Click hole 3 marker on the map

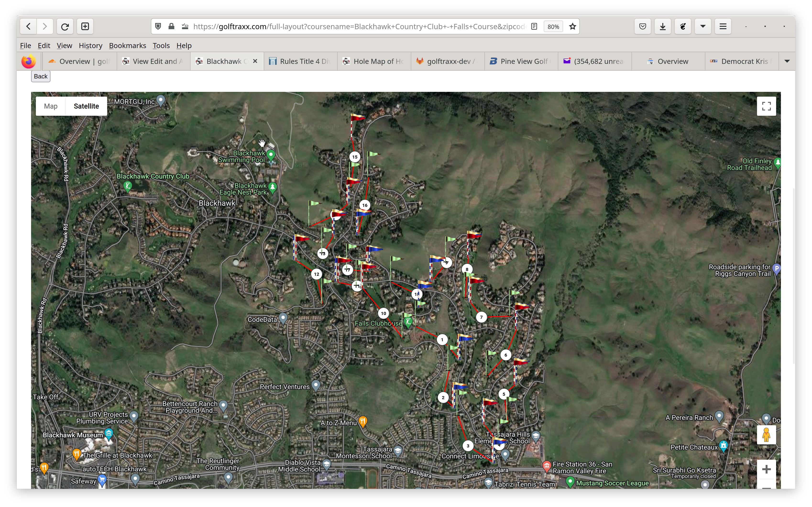[468, 446]
